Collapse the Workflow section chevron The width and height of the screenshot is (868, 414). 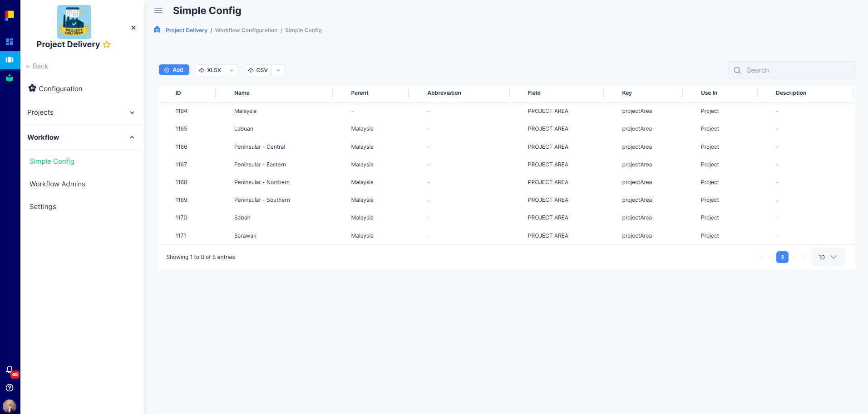pos(132,137)
